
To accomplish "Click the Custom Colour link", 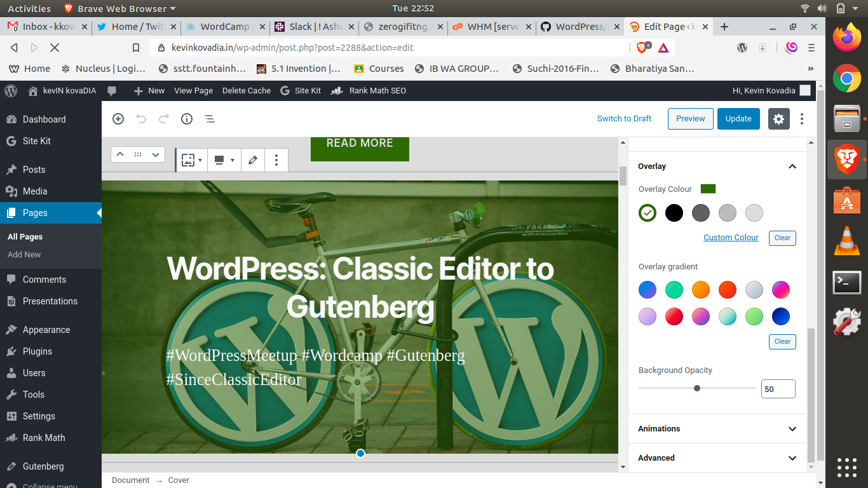I will pyautogui.click(x=731, y=238).
